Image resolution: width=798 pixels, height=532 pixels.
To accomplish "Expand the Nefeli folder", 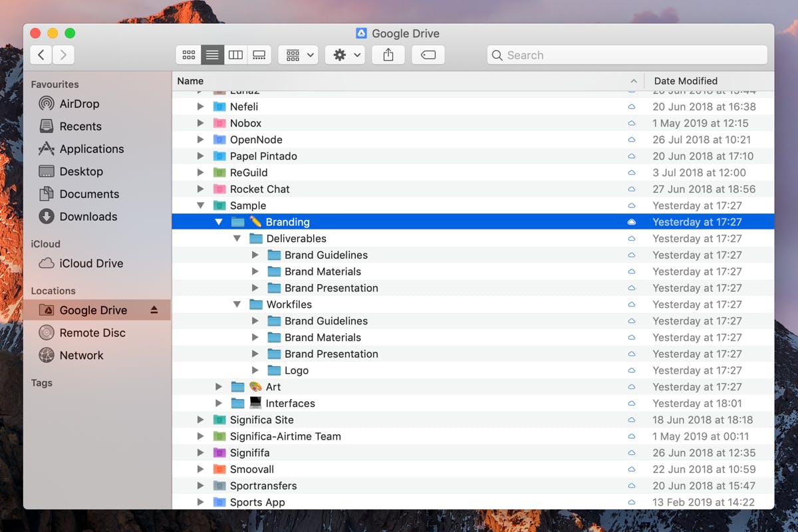I will pyautogui.click(x=201, y=106).
